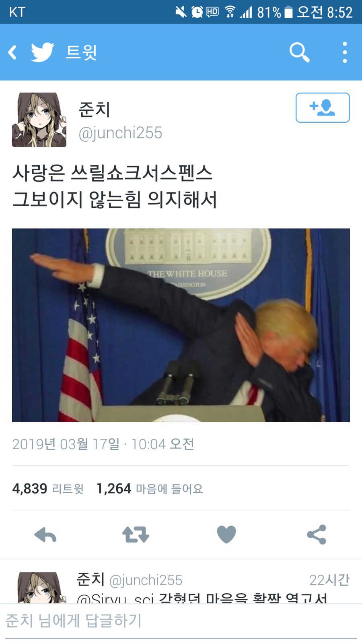Tap the reply arrow icon

point(45,535)
